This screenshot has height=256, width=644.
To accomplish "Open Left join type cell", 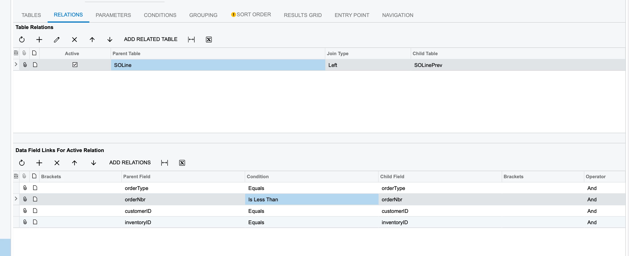I will [367, 65].
